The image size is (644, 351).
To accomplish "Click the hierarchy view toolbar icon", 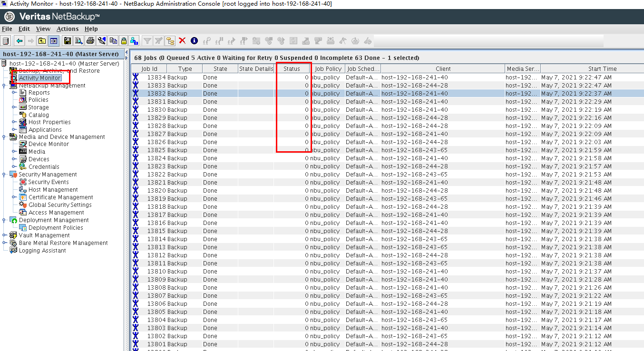I will (170, 41).
